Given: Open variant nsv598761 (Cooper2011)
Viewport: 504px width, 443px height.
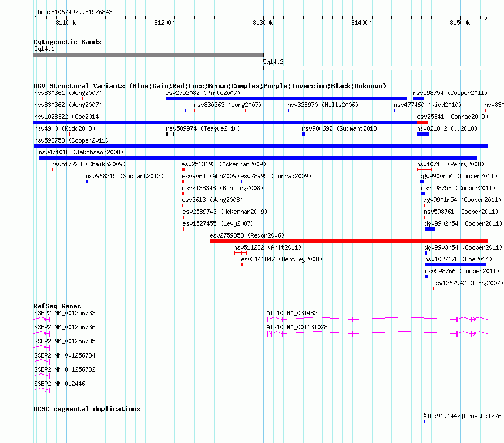Looking at the screenshot, I should coord(461,212).
